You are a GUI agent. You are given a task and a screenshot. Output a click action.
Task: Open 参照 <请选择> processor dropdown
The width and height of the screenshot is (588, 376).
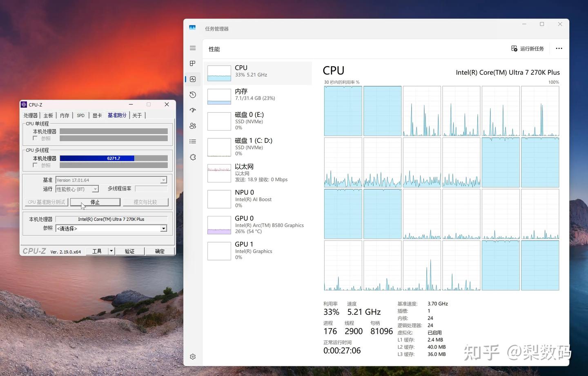click(111, 229)
